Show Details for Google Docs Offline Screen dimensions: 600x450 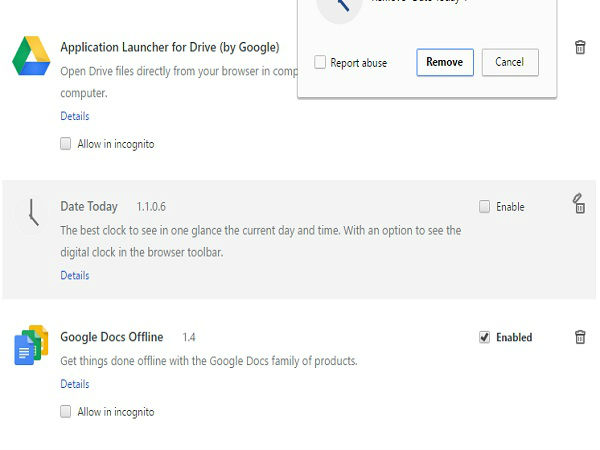point(75,384)
